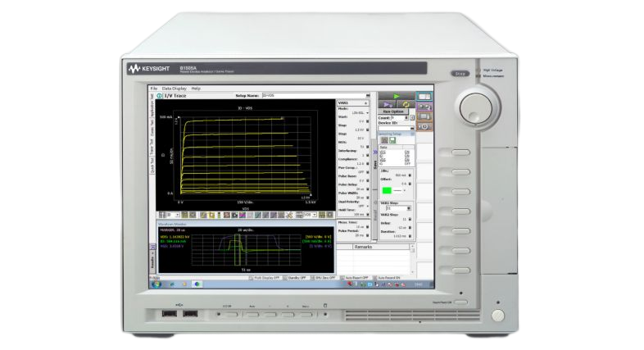Open the Data Display menu
Screen dimensions: 644x350
pyautogui.click(x=174, y=88)
